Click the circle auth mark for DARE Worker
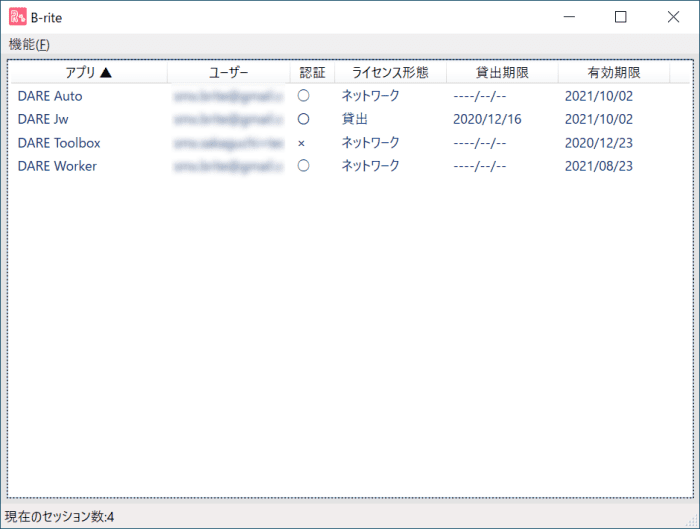 [304, 166]
